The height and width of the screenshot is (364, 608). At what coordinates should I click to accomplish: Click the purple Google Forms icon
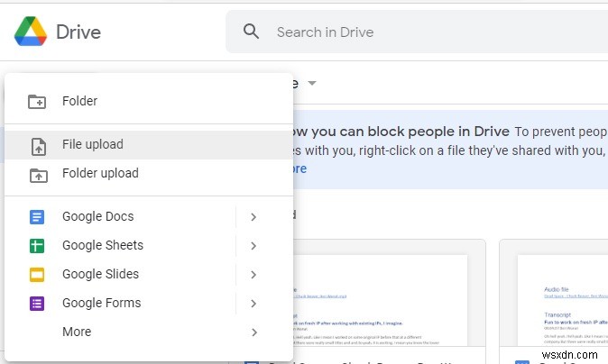(x=37, y=304)
